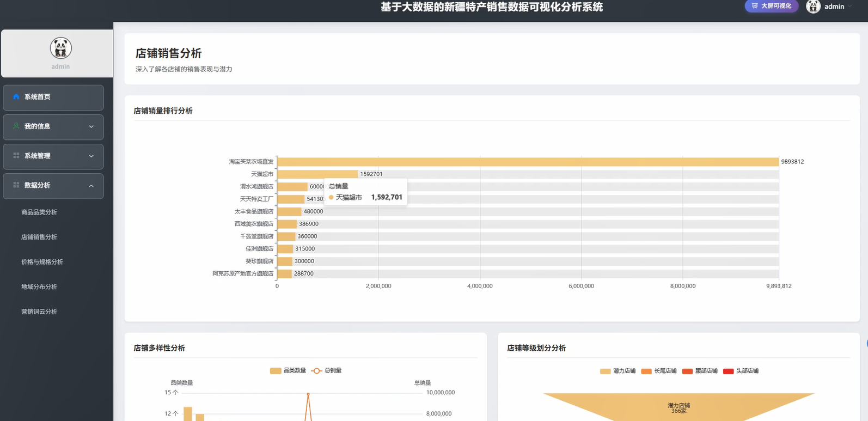Click the user icon beside 我的信息
Viewport: 868px width, 421px height.
tap(16, 126)
